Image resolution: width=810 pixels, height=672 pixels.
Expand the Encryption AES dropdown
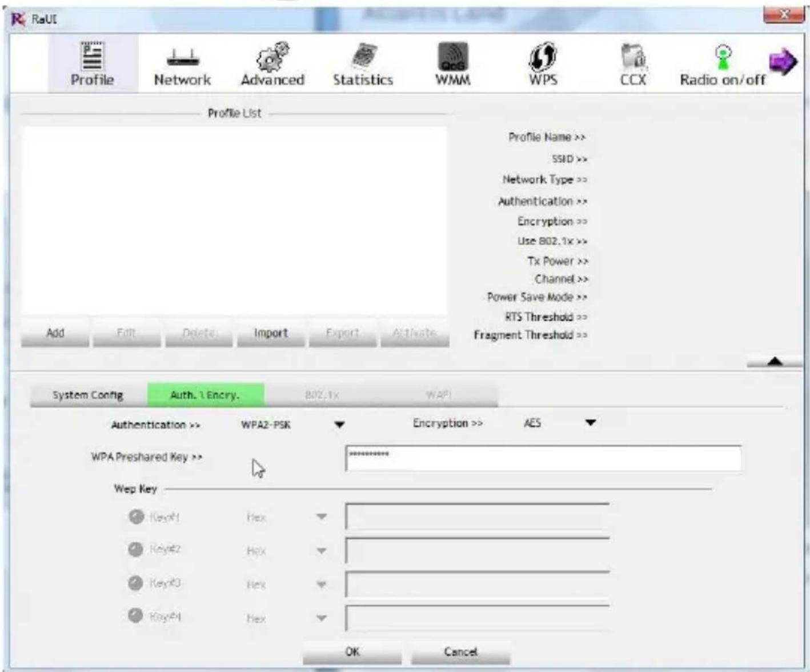591,423
